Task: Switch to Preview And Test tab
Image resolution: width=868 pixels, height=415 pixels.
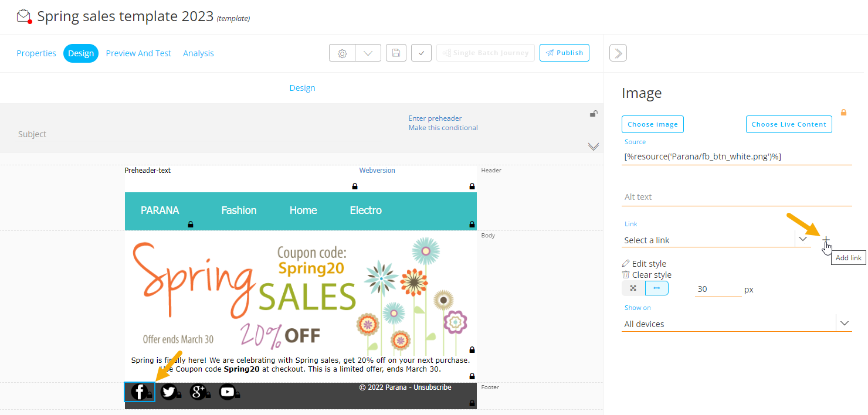Action: (x=138, y=53)
